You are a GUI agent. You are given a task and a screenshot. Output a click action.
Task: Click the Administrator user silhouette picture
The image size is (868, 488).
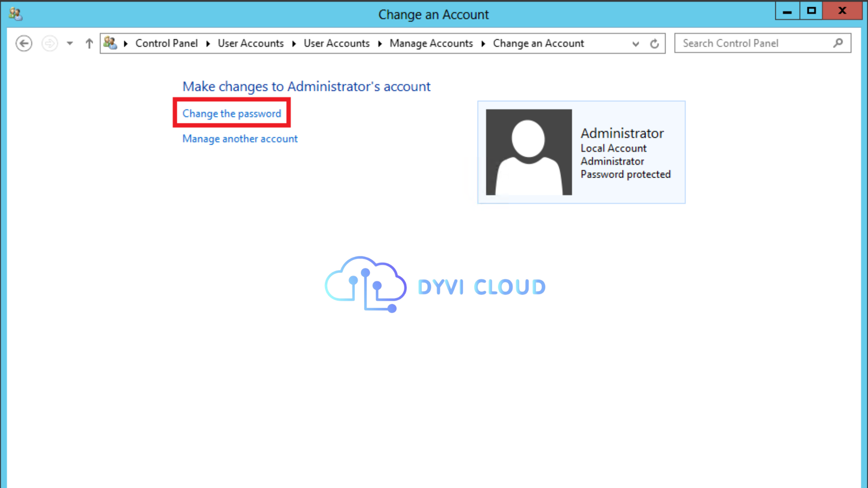[x=528, y=152]
